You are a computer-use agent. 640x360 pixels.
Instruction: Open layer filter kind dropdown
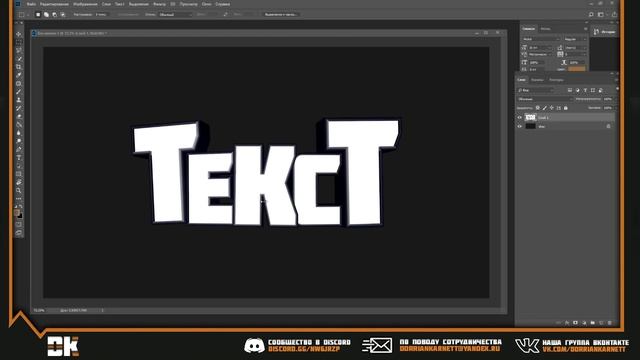pos(535,90)
